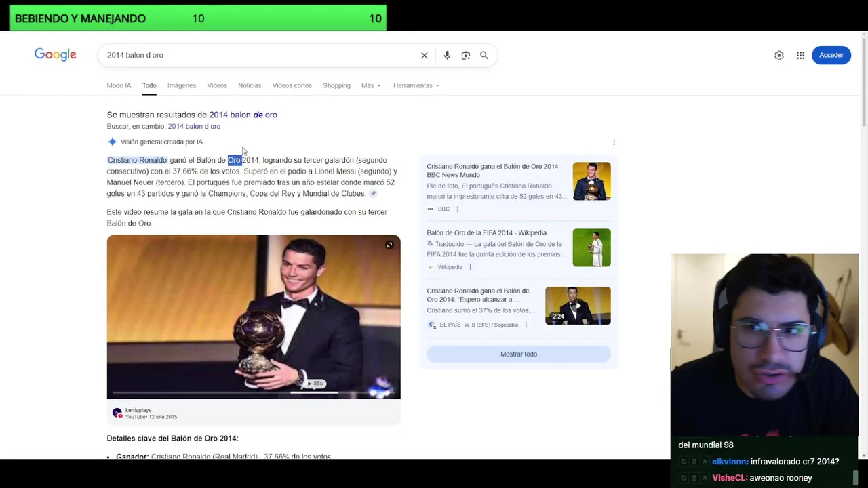Viewport: 868px width, 488px height.
Task: Click the "BEBIENDO Y MANEJANDO" green banner
Action: [x=198, y=18]
